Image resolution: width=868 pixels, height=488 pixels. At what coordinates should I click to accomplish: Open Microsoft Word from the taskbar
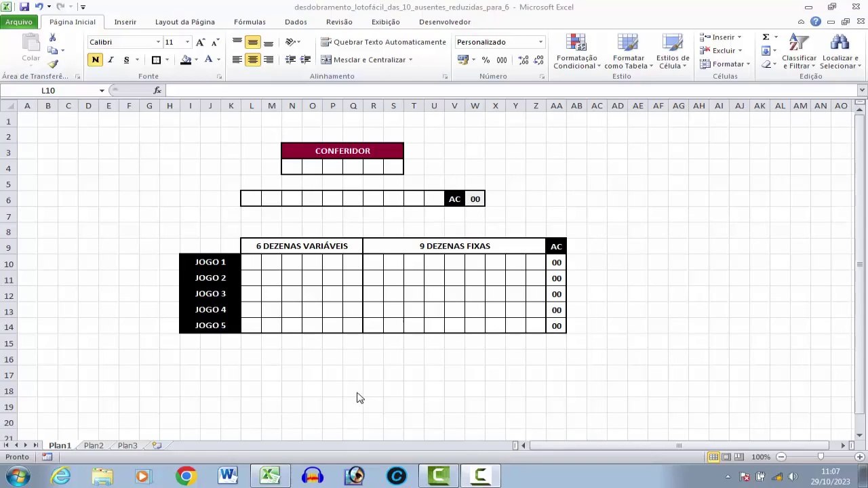click(x=227, y=476)
